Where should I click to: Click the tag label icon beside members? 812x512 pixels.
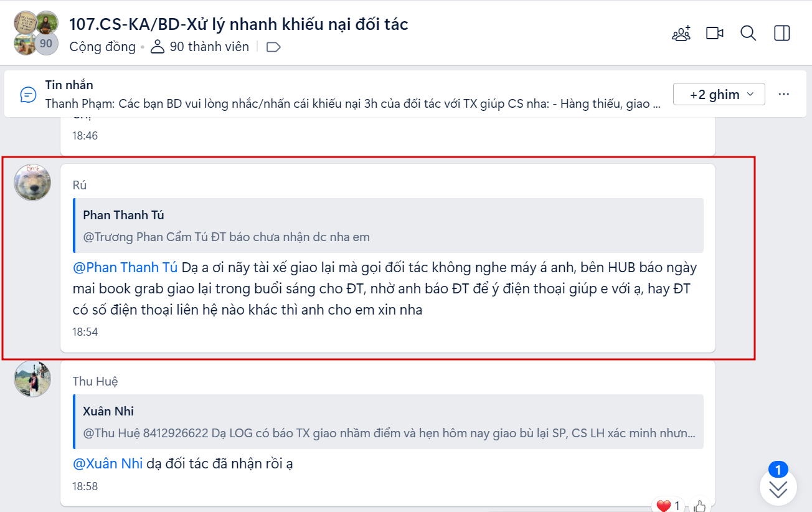(273, 47)
